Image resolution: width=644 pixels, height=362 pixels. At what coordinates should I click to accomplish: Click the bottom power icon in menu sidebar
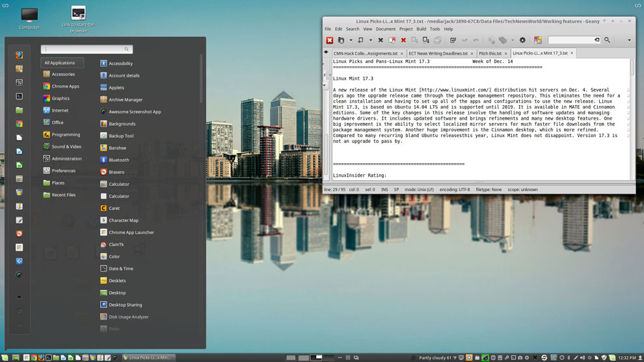pos(19,324)
